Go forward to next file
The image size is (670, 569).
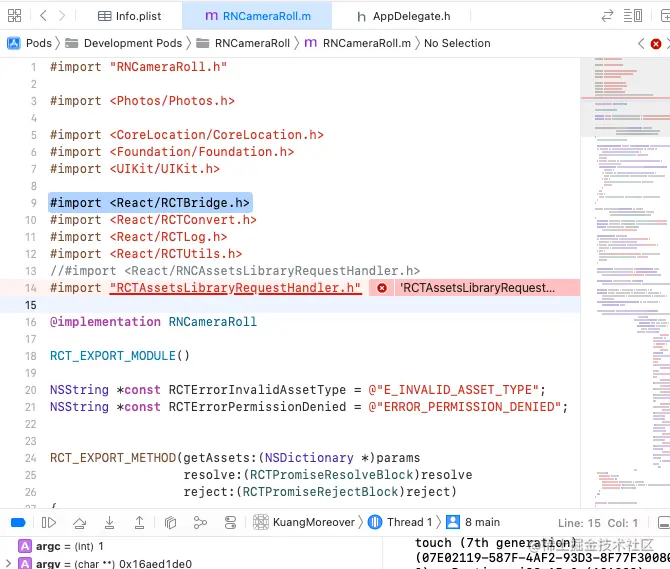coord(62,16)
